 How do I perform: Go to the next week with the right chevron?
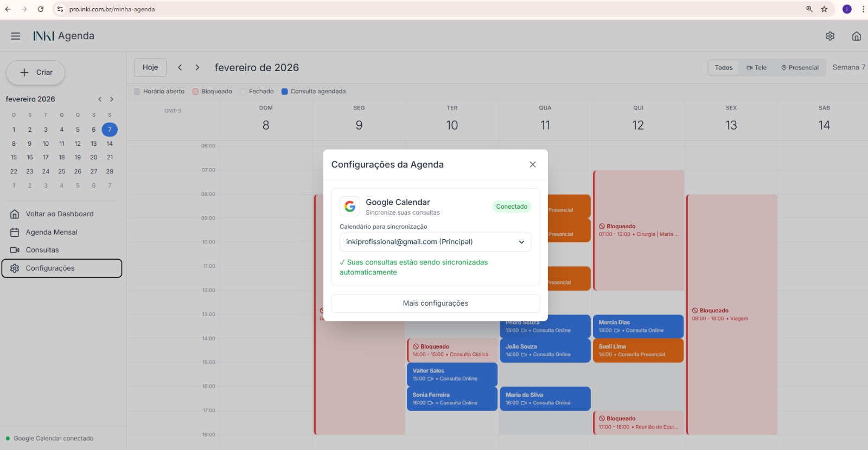197,67
